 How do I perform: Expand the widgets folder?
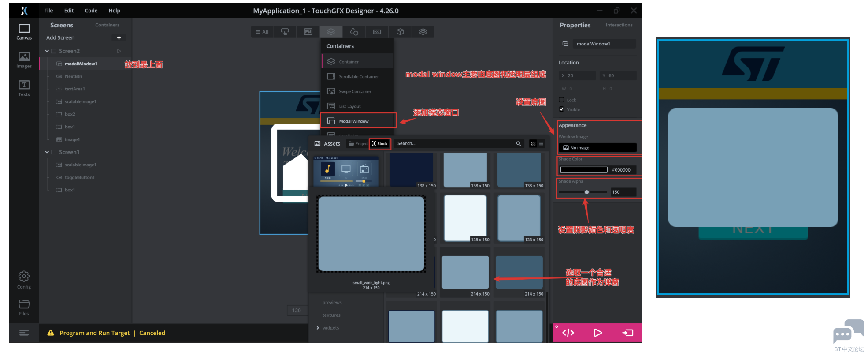pyautogui.click(x=318, y=328)
